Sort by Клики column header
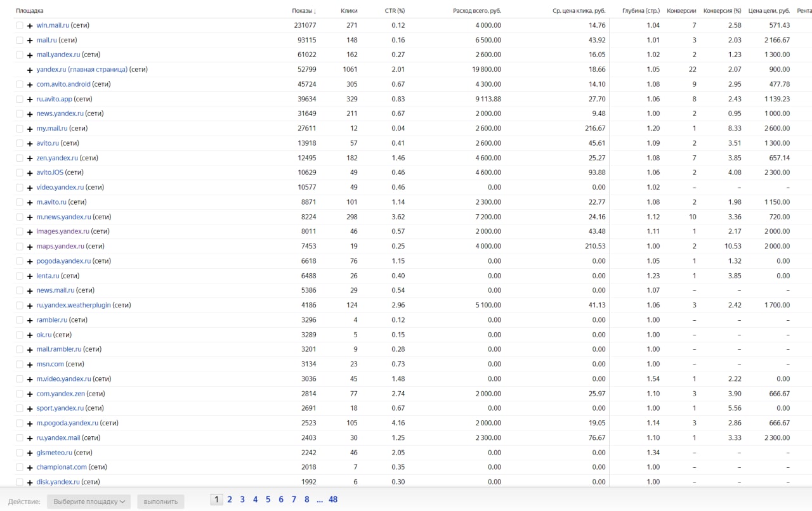Image resolution: width=812 pixels, height=511 pixels. pos(349,11)
